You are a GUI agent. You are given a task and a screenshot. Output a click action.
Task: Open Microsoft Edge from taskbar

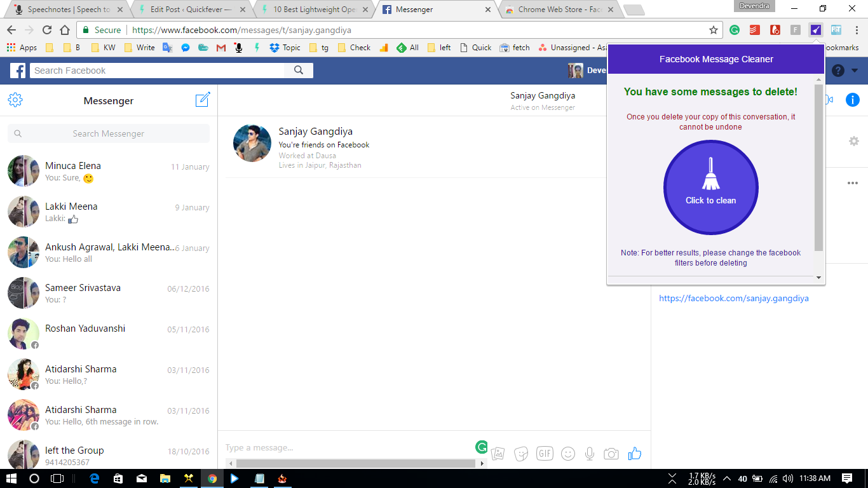pos(95,478)
